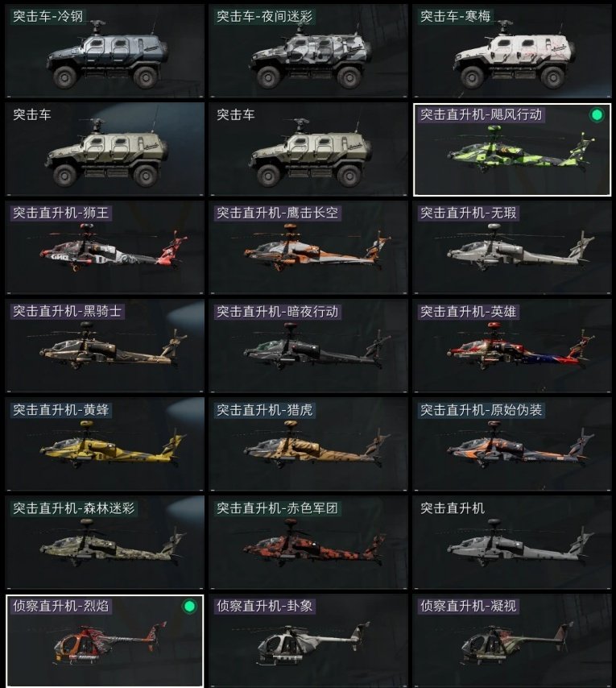Select the 突击车-冷钢 vehicle skin

click(x=105, y=51)
